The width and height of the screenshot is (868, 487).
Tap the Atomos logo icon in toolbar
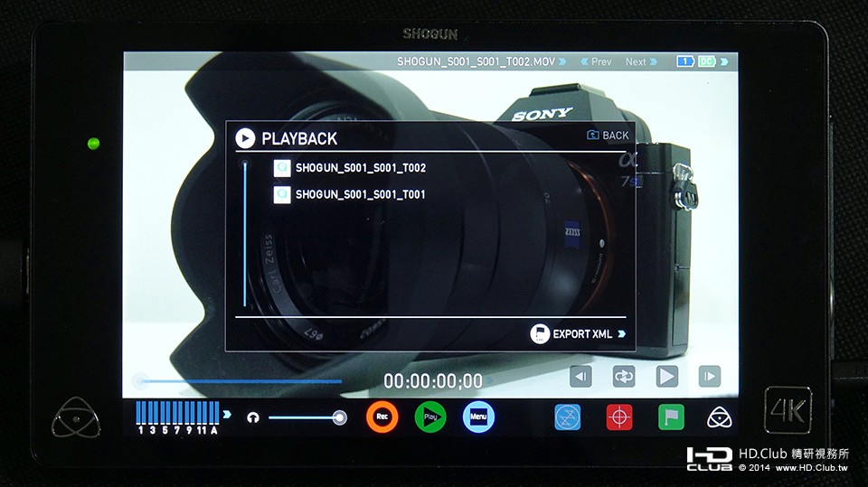point(719,417)
